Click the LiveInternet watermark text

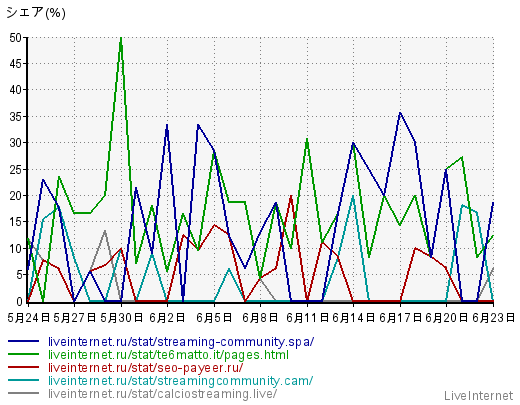[479, 396]
